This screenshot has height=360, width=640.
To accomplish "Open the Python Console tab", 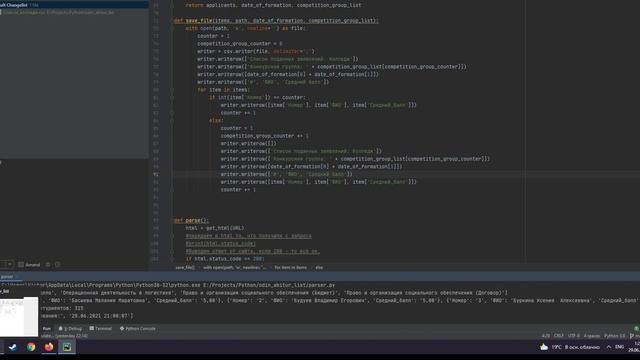I will click(x=138, y=329).
